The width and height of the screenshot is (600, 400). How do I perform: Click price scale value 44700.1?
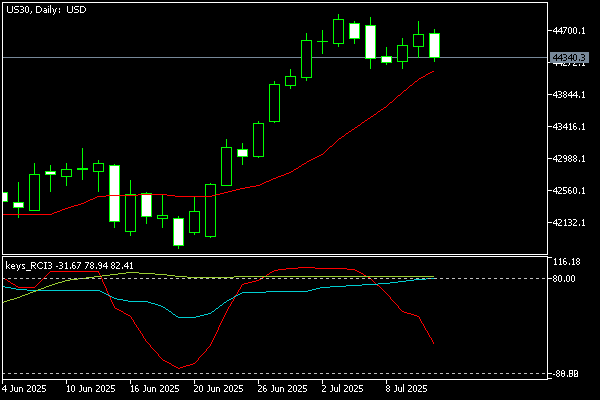click(x=569, y=31)
